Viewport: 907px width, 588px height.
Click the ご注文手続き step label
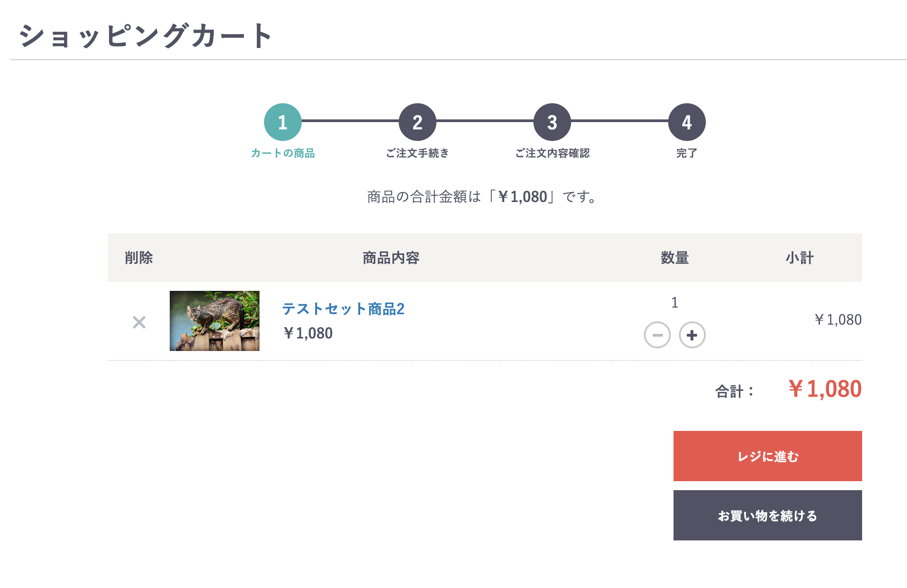(x=418, y=153)
